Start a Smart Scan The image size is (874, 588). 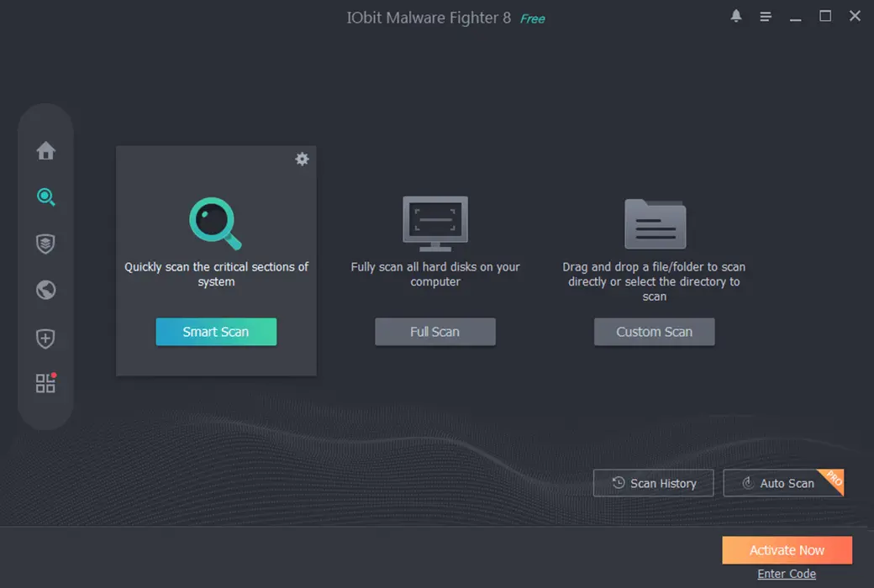[x=216, y=332]
